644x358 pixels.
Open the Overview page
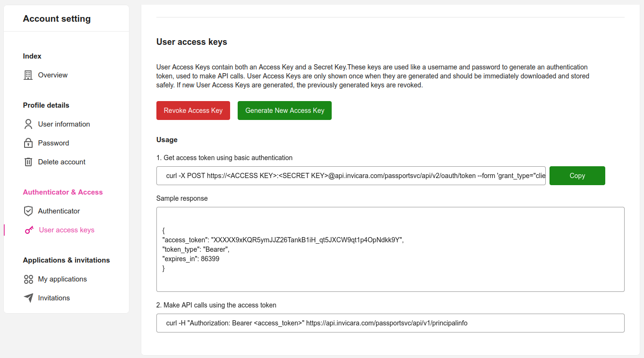(52, 75)
